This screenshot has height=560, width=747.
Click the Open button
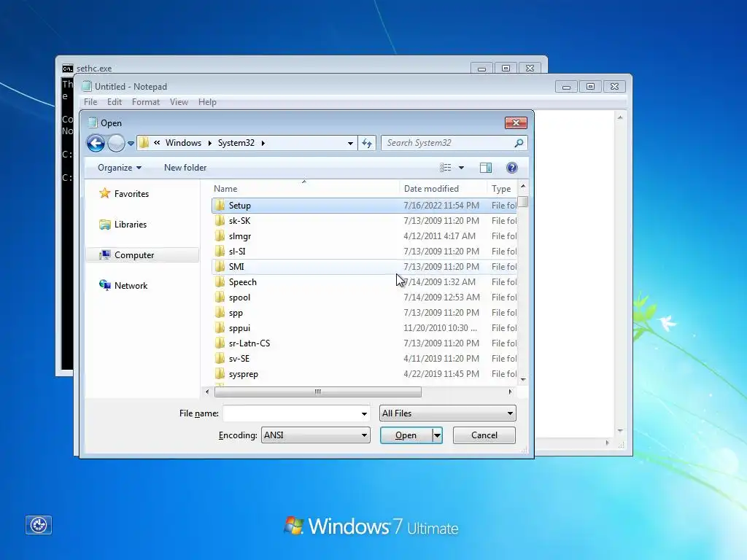pyautogui.click(x=406, y=435)
